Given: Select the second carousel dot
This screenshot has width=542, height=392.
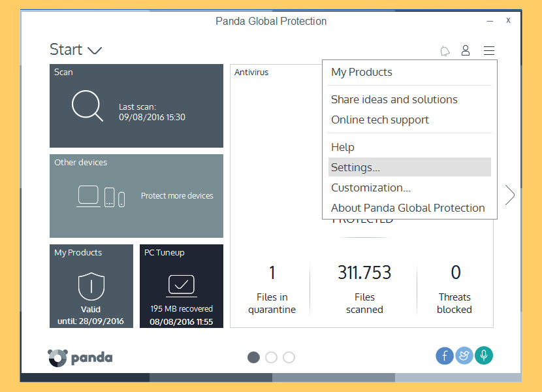Looking at the screenshot, I should [271, 357].
